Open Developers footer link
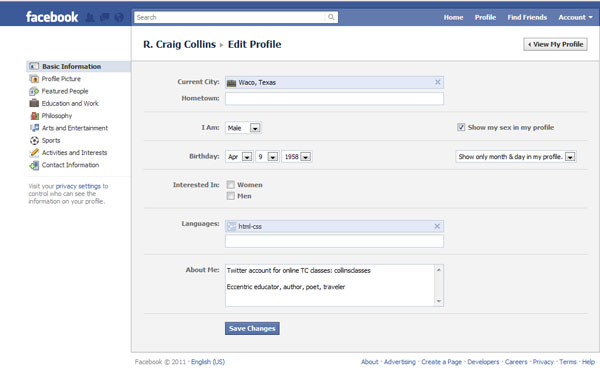Image resolution: width=600 pixels, height=375 pixels. [x=483, y=362]
